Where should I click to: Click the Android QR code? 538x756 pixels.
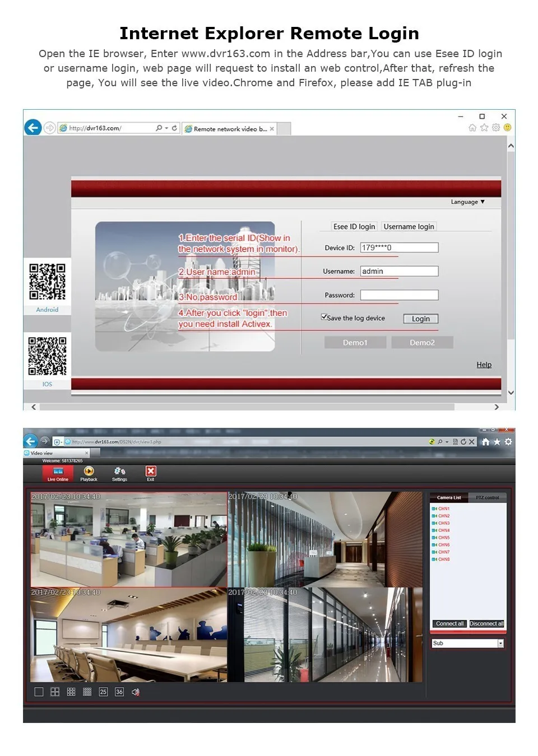pos(47,281)
